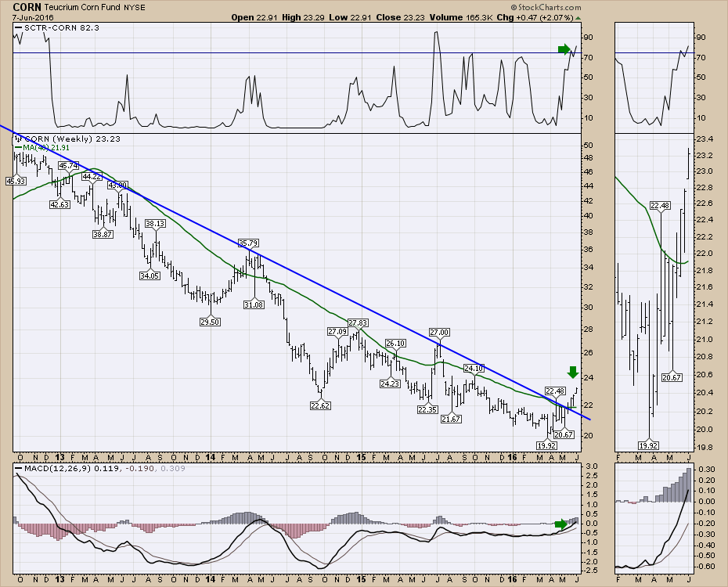This screenshot has height=587, width=728.
Task: Click the 26.10 peak price label
Action: [x=395, y=344]
